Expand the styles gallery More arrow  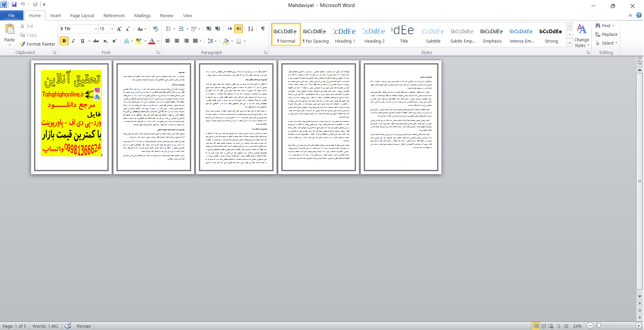coord(570,43)
